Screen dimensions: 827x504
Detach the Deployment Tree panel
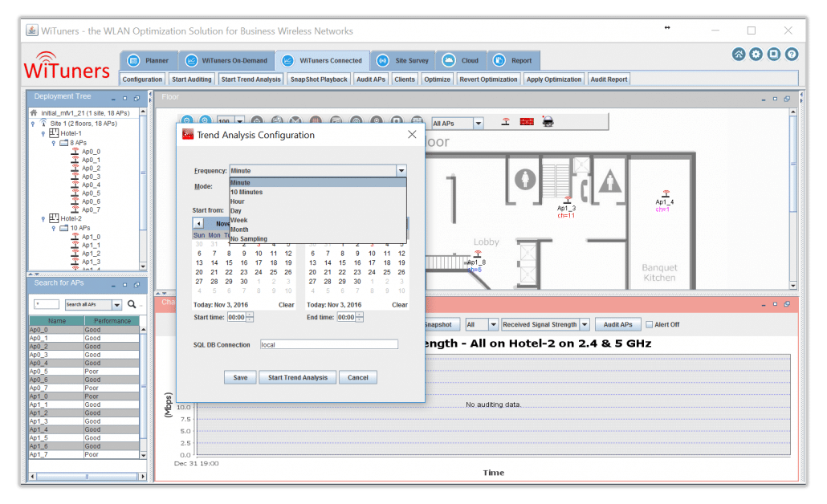[x=136, y=98]
